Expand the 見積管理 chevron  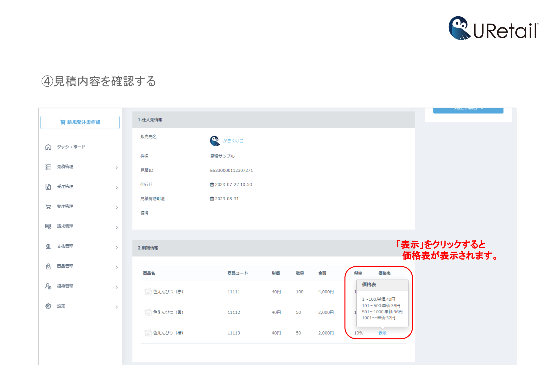(x=117, y=168)
